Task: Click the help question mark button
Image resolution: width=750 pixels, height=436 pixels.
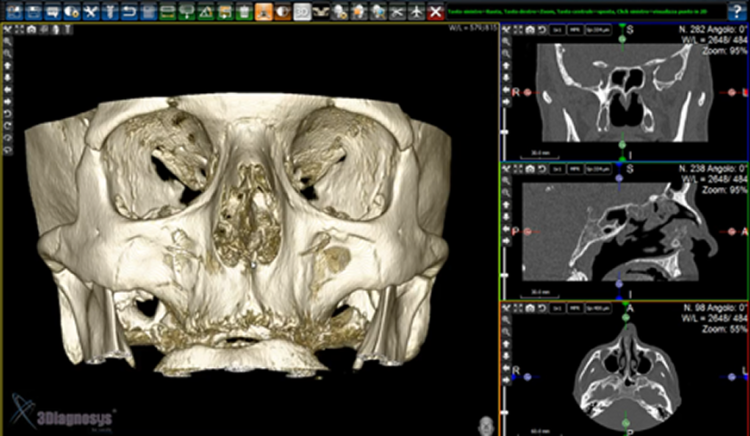Action: (x=737, y=11)
